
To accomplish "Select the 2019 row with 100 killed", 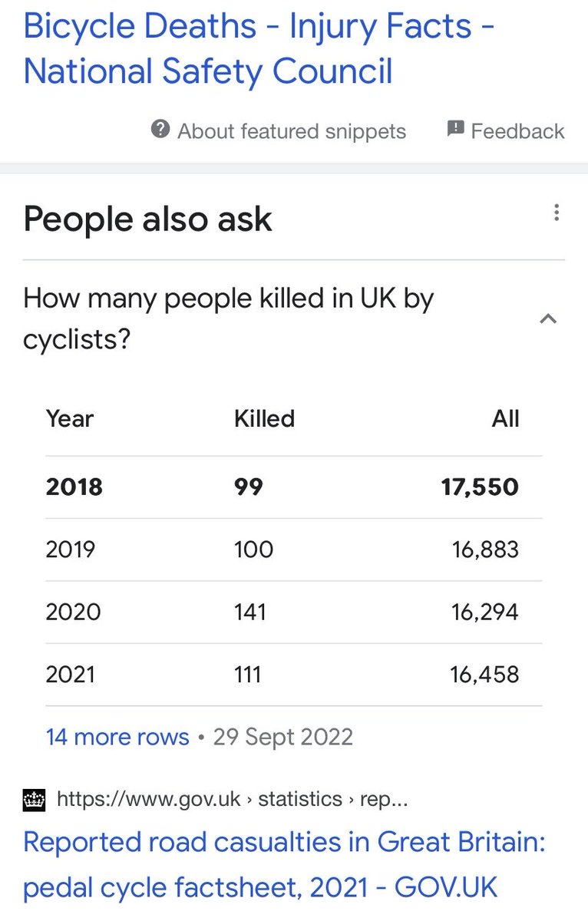I will point(294,550).
